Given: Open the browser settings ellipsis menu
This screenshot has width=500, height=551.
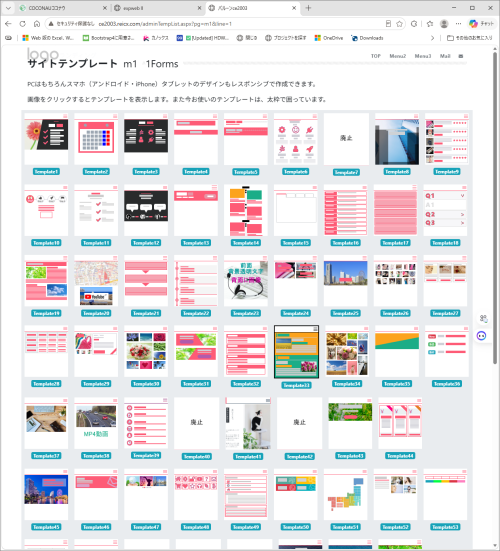Looking at the screenshot, I should [458, 24].
